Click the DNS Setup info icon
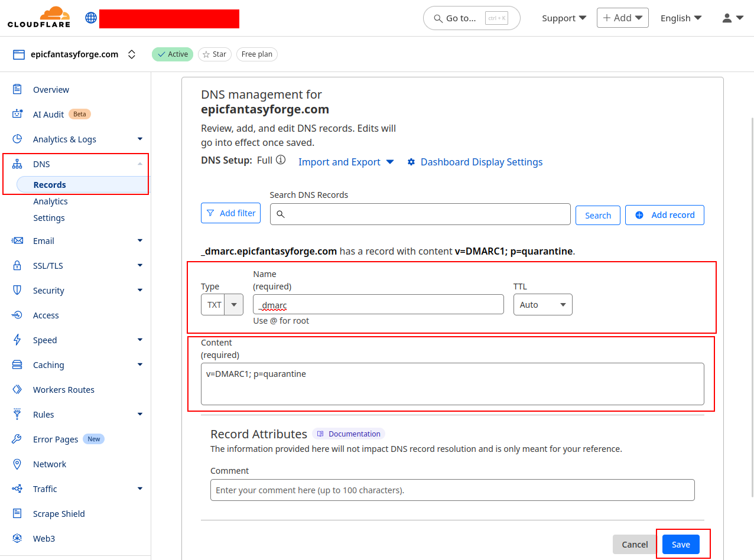 (281, 160)
